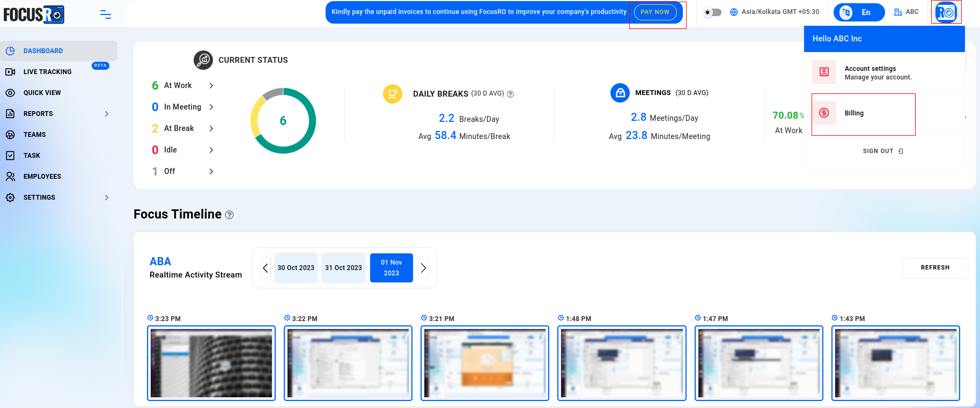Expand the At Break list arrow
Screen dimensions: 980x408
(x=211, y=129)
